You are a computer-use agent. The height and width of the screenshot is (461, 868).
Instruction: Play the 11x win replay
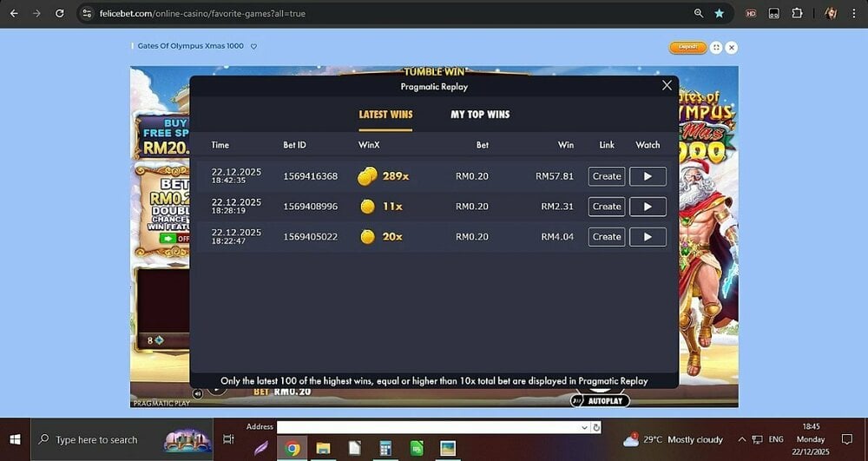[x=648, y=207]
